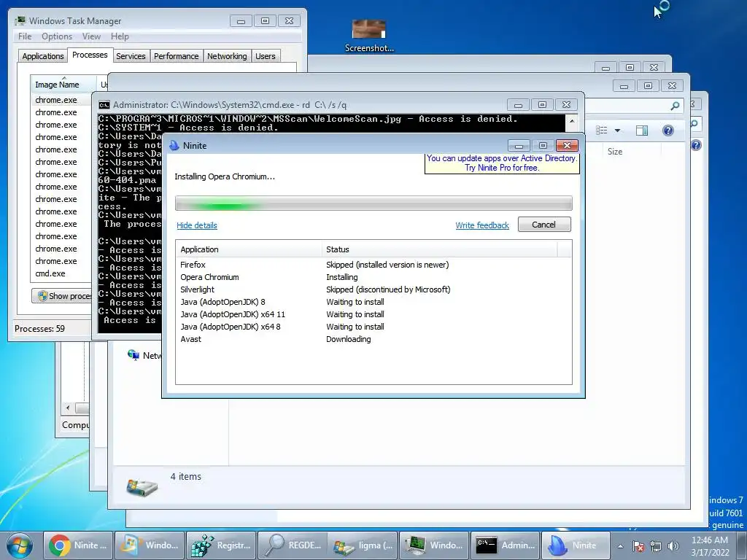Toggle the Explorer preview pane icon

(642, 131)
